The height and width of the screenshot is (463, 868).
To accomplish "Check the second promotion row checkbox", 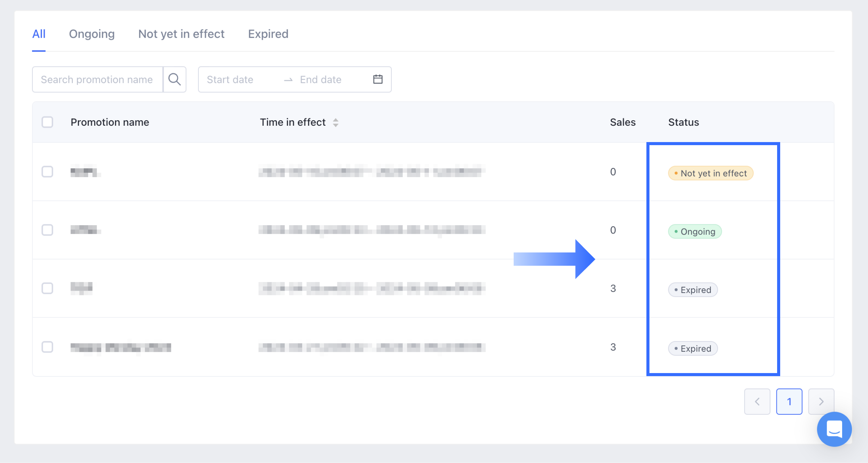I will (x=47, y=230).
